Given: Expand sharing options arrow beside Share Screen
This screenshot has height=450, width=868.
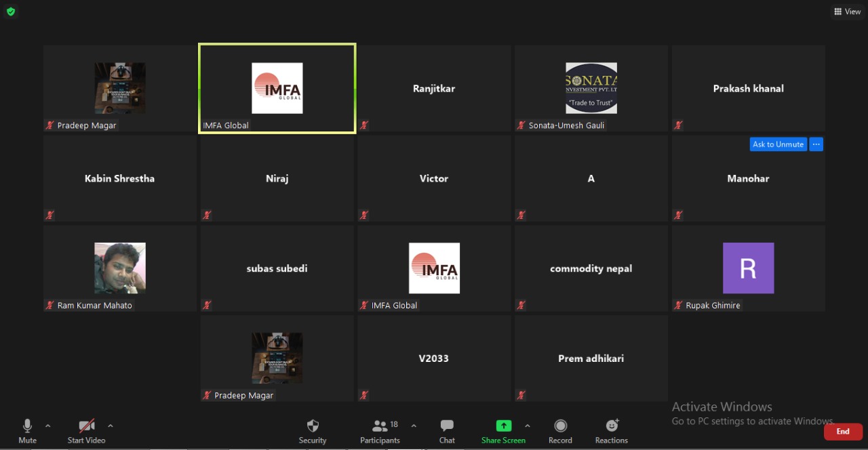Looking at the screenshot, I should pos(527,426).
